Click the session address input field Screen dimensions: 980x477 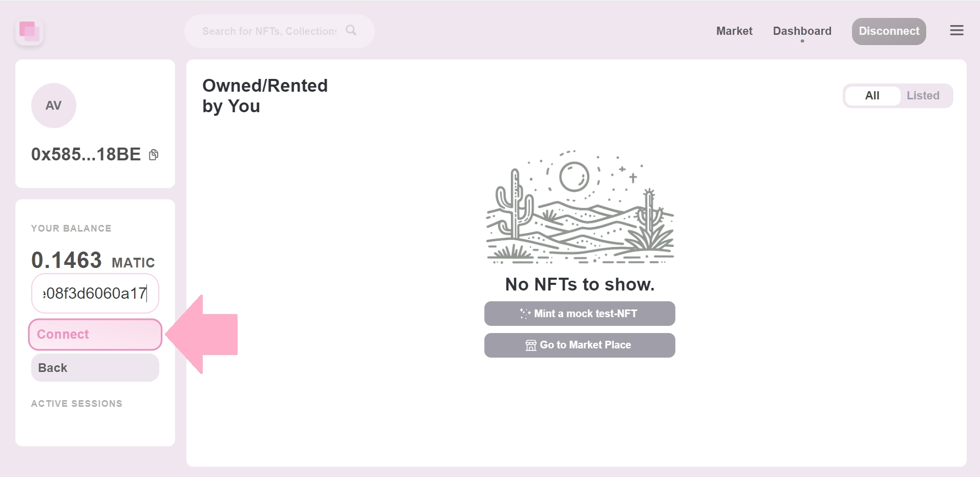[95, 294]
